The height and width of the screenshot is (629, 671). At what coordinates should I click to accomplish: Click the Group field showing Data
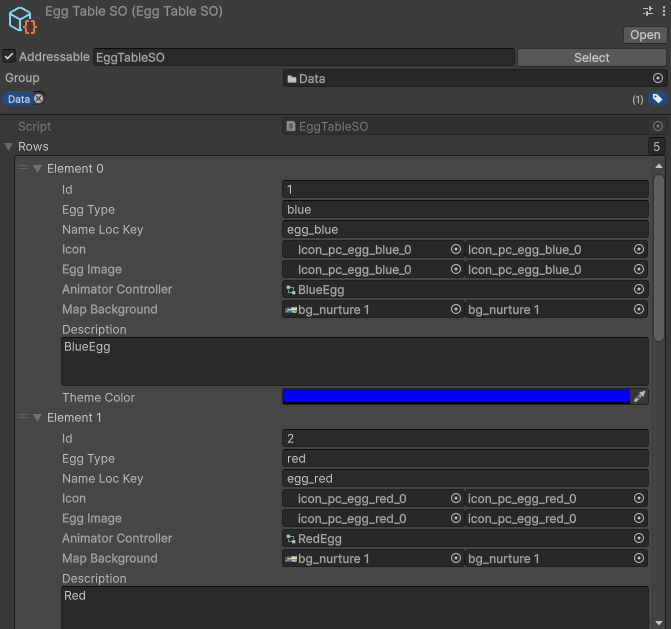(x=475, y=78)
